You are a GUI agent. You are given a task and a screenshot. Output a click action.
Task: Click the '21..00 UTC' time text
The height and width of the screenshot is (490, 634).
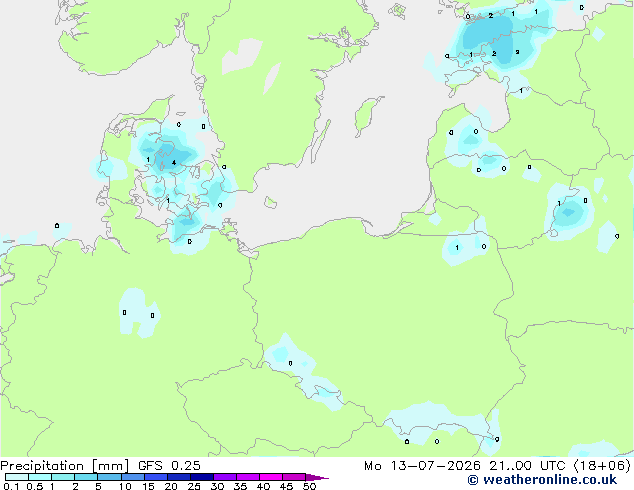coord(527,466)
